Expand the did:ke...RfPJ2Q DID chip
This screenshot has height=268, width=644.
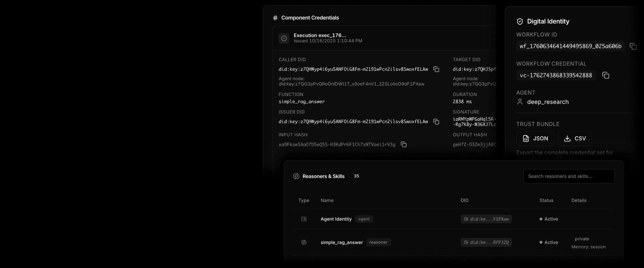486,242
